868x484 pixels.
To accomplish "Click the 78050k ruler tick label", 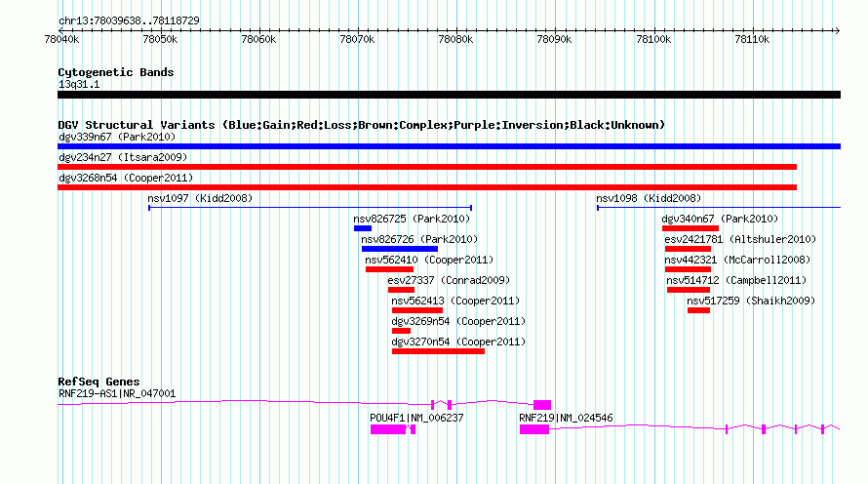I will click(x=160, y=39).
